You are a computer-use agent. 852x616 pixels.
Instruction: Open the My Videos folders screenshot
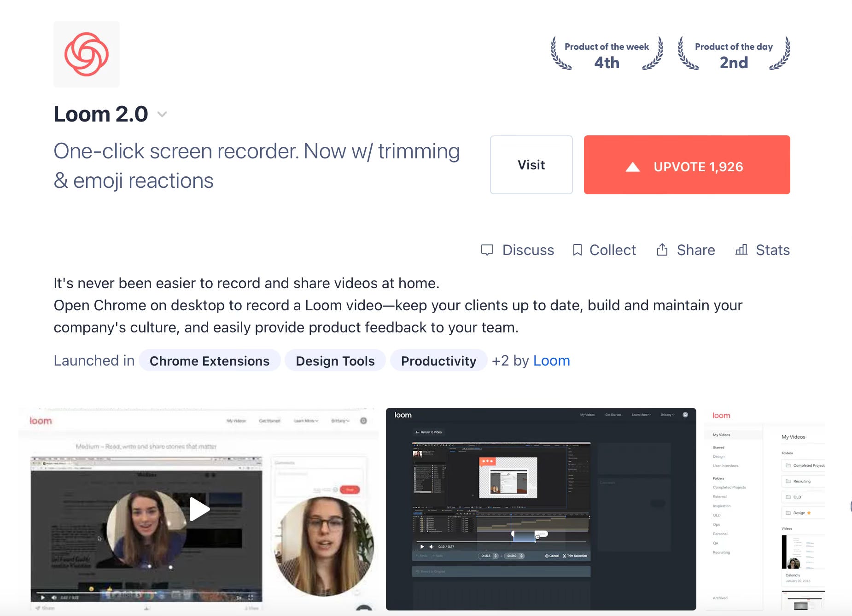pos(764,509)
